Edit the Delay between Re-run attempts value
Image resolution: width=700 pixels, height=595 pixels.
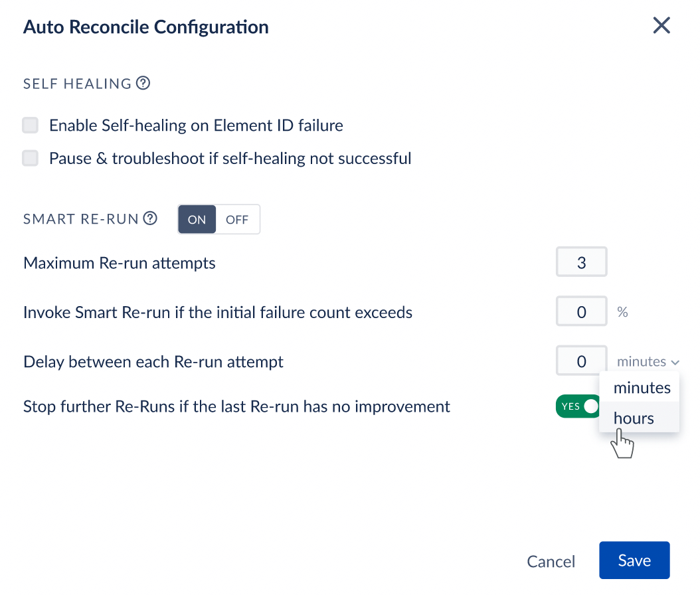tap(581, 362)
